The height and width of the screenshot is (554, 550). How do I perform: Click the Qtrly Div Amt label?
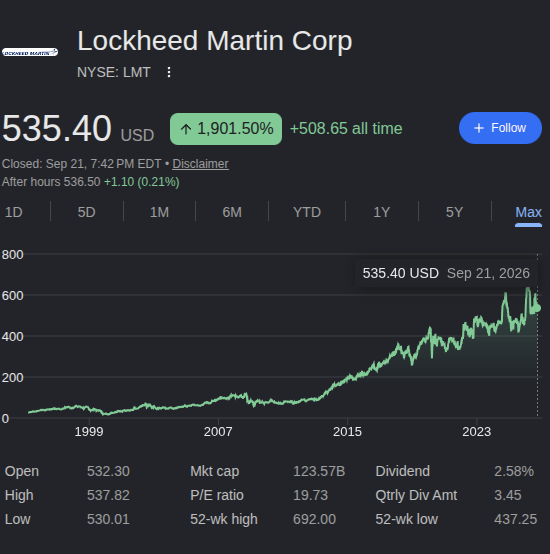tap(416, 495)
